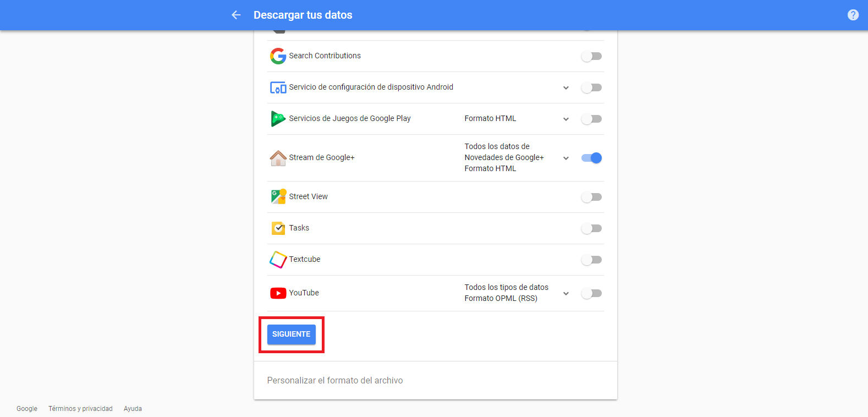Click the Search Contributions label

pos(325,56)
